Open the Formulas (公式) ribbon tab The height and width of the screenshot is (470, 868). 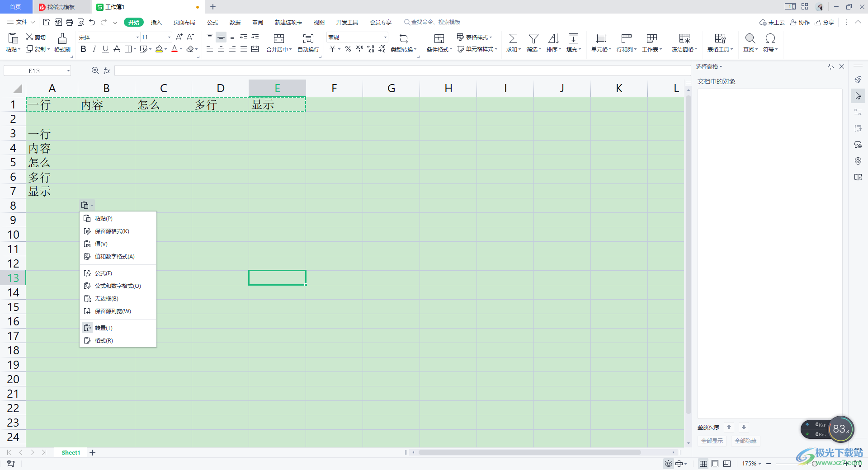click(x=212, y=22)
